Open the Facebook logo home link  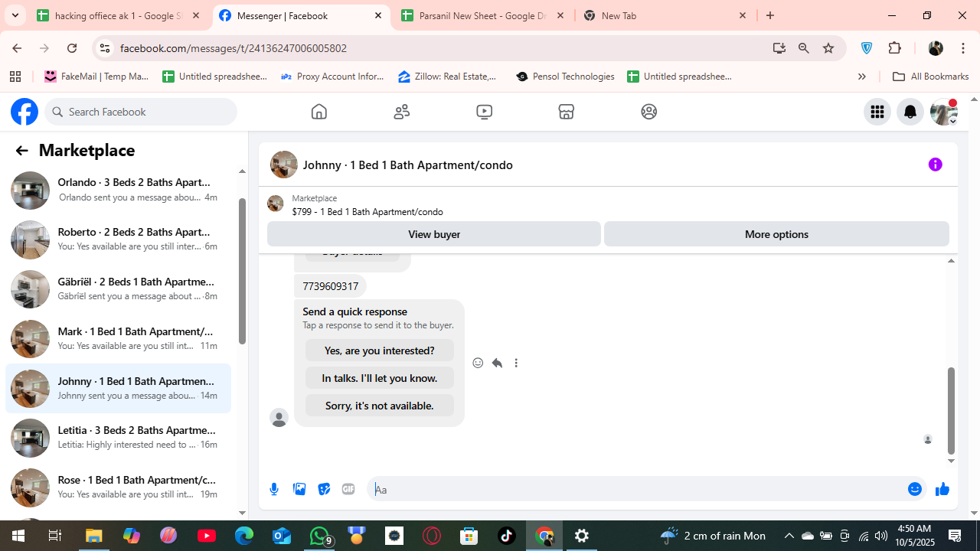pyautogui.click(x=24, y=112)
